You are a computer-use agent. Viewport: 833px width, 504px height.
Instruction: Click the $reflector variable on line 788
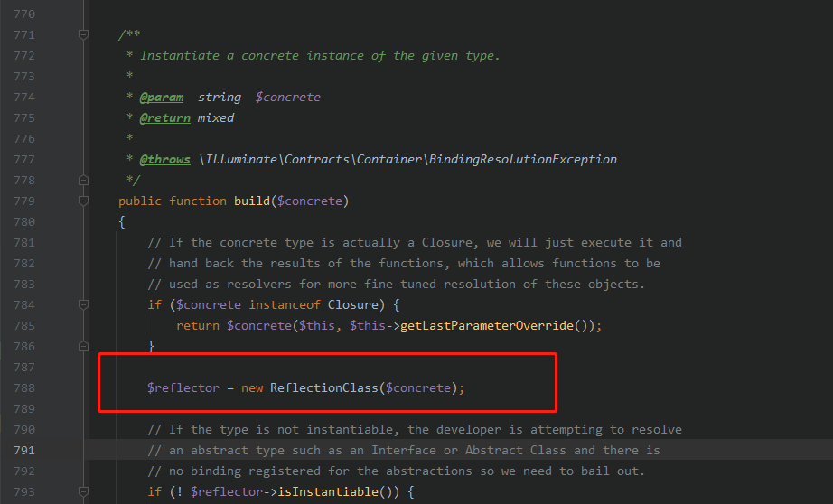click(183, 388)
